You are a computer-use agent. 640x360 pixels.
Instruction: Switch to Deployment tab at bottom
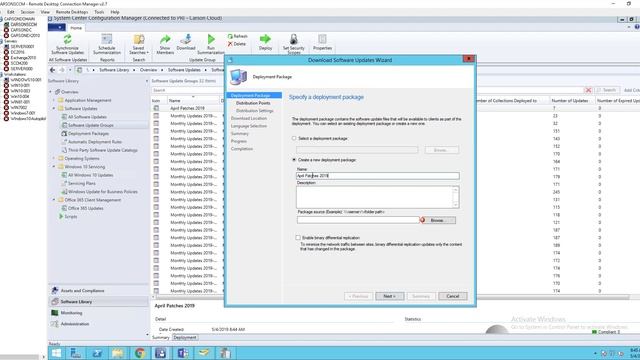click(x=185, y=338)
